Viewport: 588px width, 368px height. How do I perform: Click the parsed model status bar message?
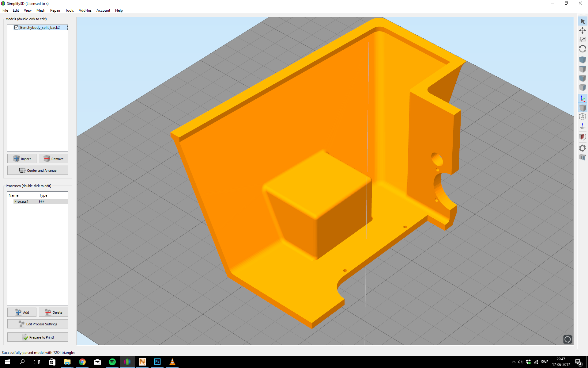(x=39, y=353)
